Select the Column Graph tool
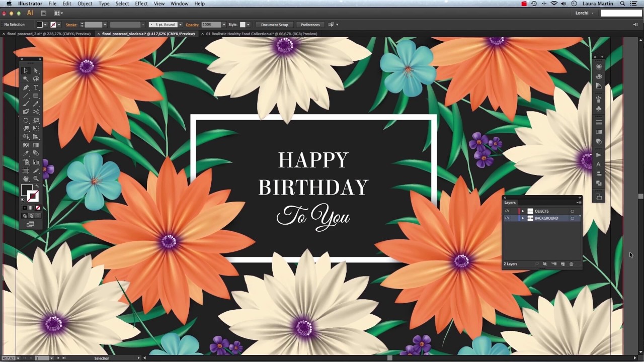Viewport: 644px width, 362px height. tap(36, 161)
